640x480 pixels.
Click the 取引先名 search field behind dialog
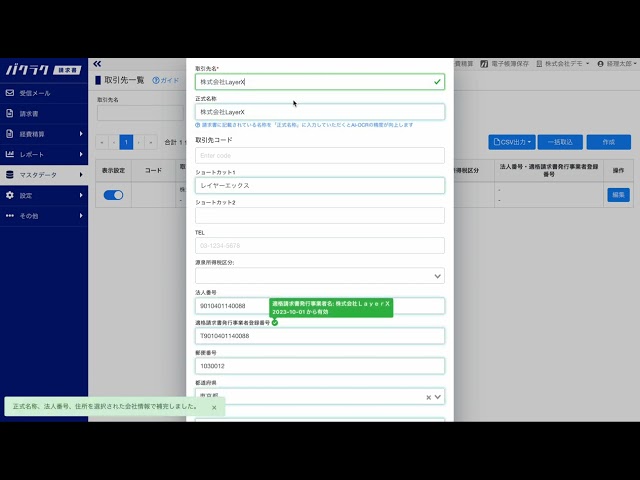pos(141,113)
